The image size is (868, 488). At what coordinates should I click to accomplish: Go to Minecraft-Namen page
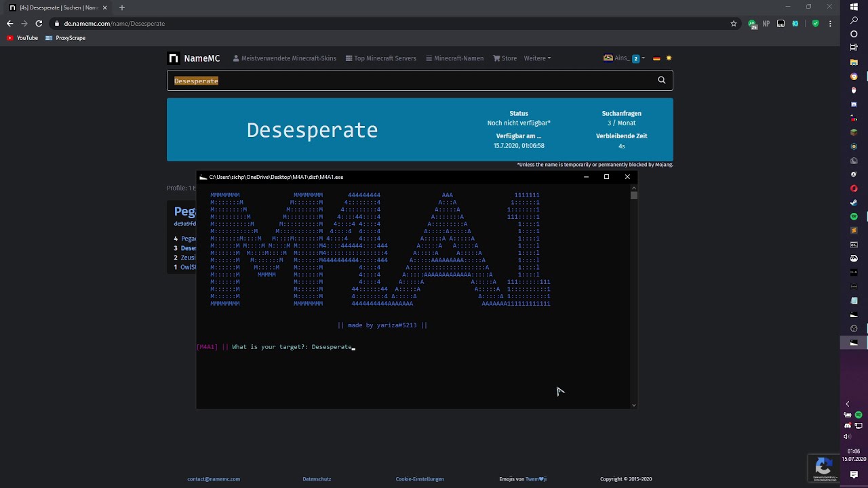pos(455,58)
